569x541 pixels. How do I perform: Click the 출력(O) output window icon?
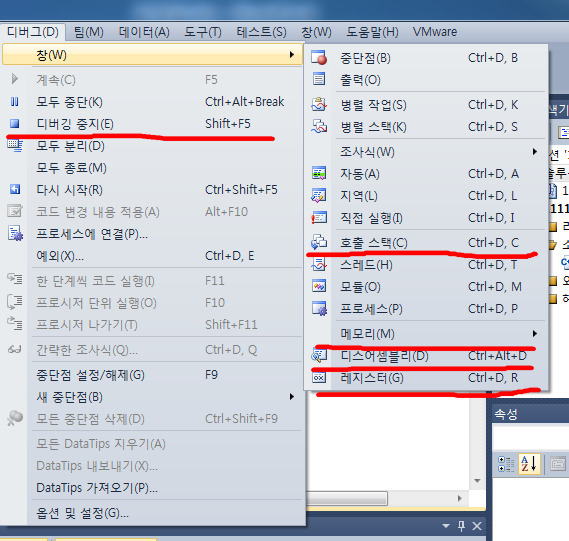(x=319, y=79)
